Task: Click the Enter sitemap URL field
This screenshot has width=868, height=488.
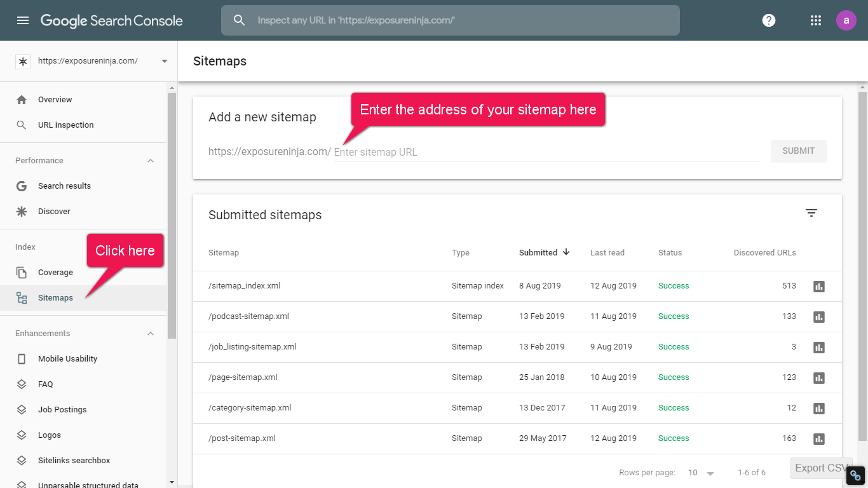Action: (x=546, y=152)
